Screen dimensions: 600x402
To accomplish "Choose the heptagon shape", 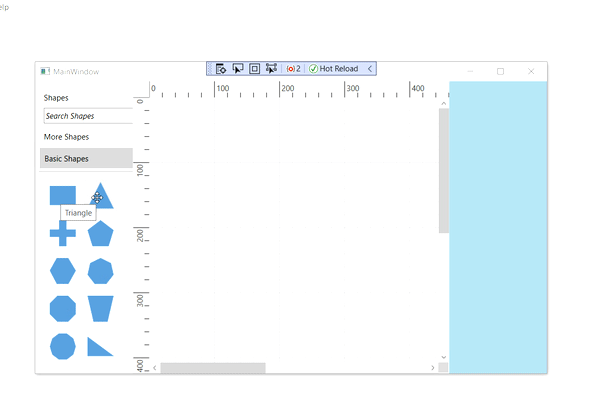I will (x=101, y=271).
